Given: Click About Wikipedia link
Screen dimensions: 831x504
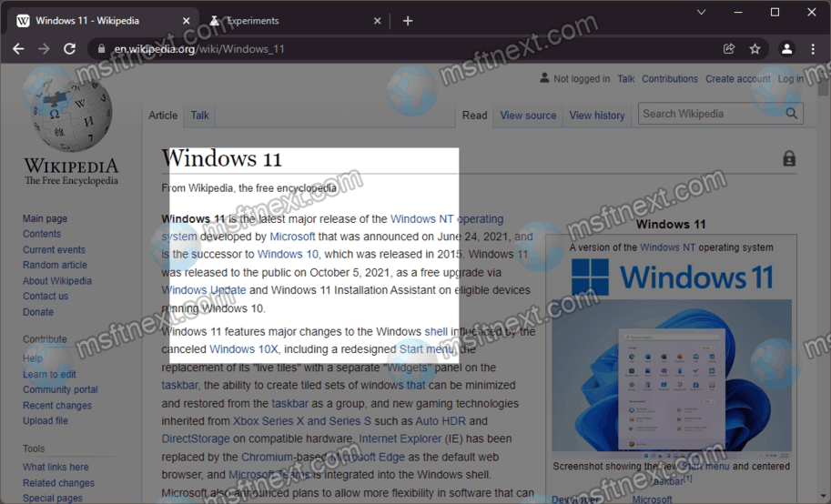Looking at the screenshot, I should [x=57, y=281].
